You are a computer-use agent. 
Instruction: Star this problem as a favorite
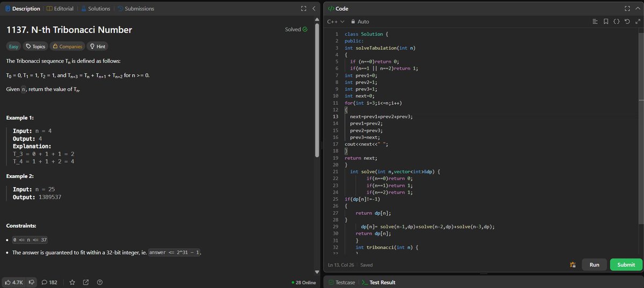(x=72, y=282)
